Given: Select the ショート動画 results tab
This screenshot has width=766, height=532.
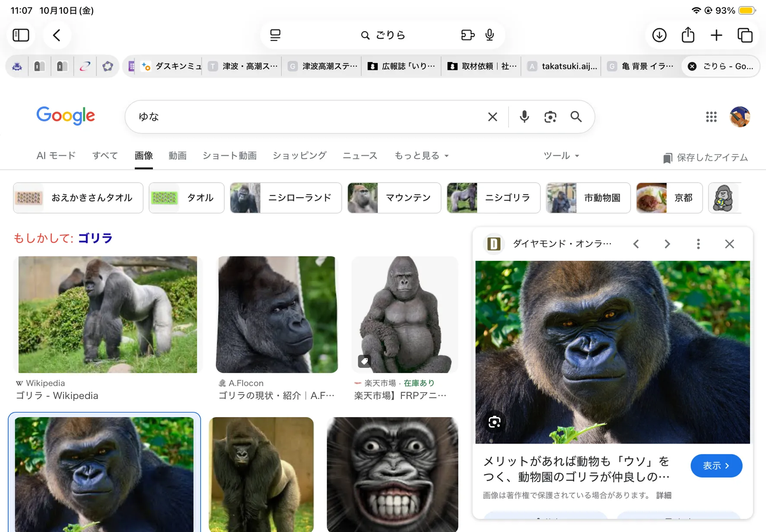Looking at the screenshot, I should pyautogui.click(x=229, y=155).
